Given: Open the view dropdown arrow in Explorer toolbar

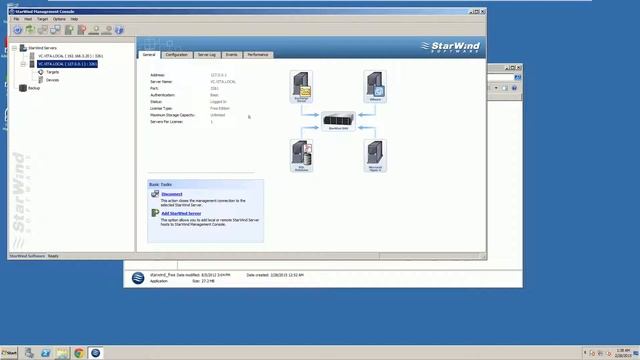Looking at the screenshot, I should tap(496, 88).
